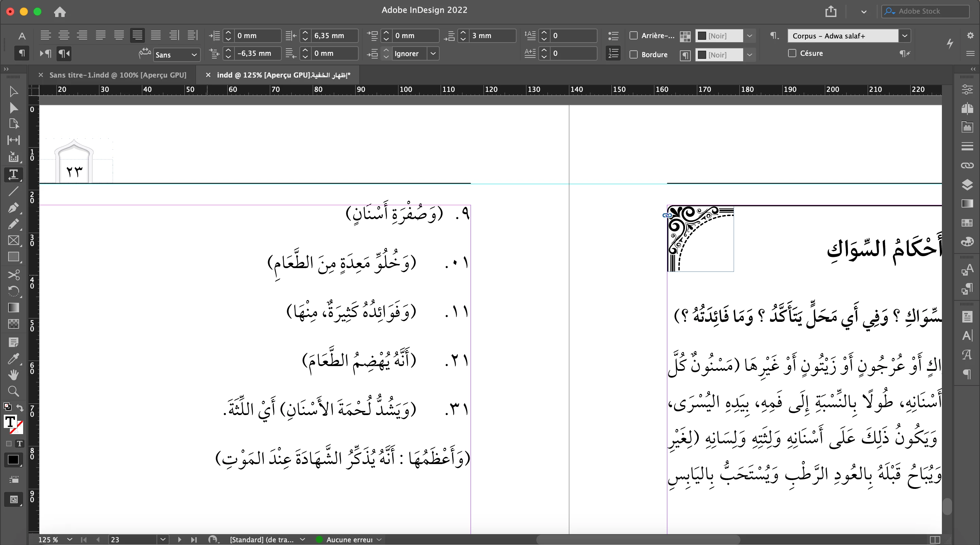Enable the Bordure checkbox

tap(634, 54)
